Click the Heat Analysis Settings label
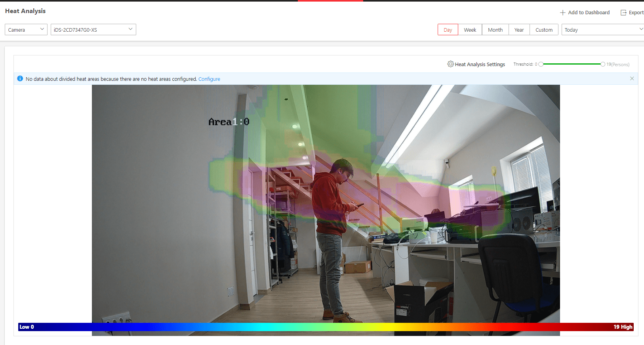Image resolution: width=644 pixels, height=345 pixels. (x=480, y=65)
